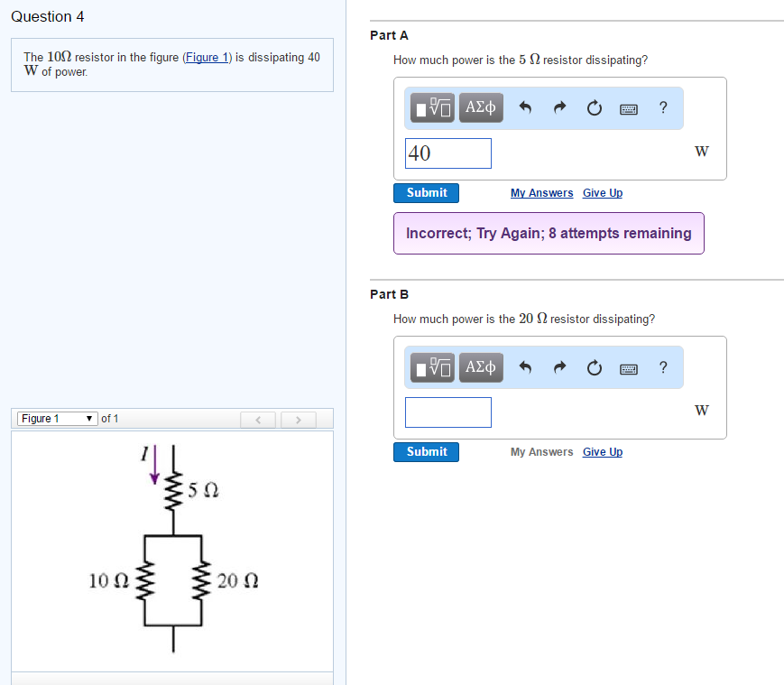Undo last edit in Part B

525,367
